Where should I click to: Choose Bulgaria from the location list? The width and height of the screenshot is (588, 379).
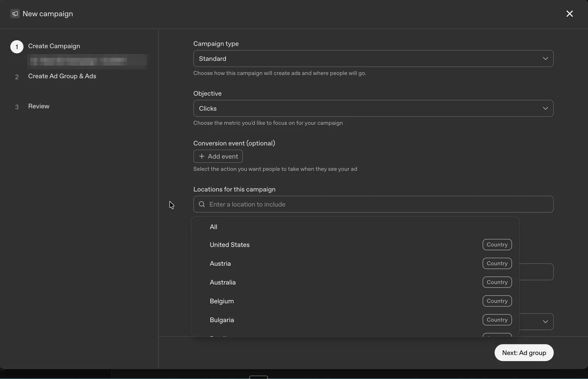(x=355, y=320)
